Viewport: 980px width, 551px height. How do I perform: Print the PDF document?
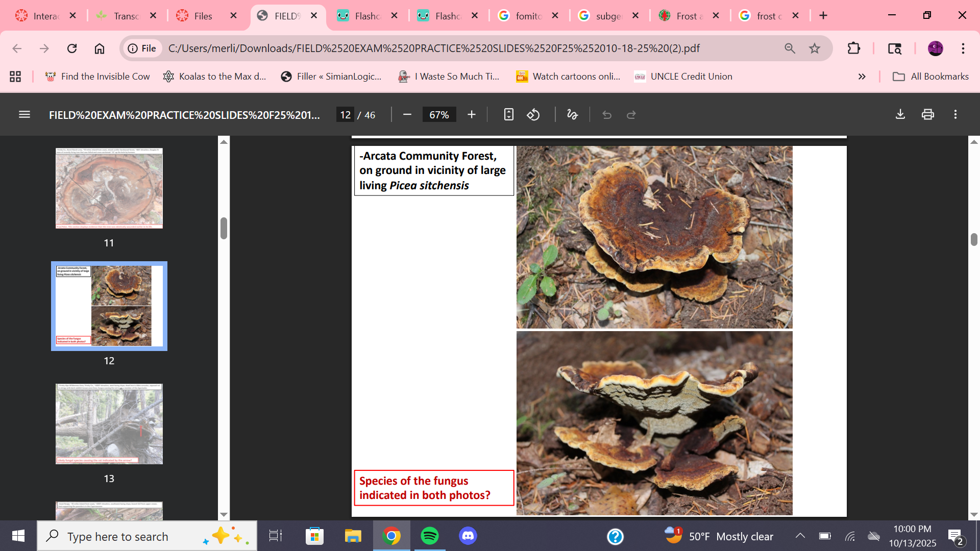(x=928, y=115)
